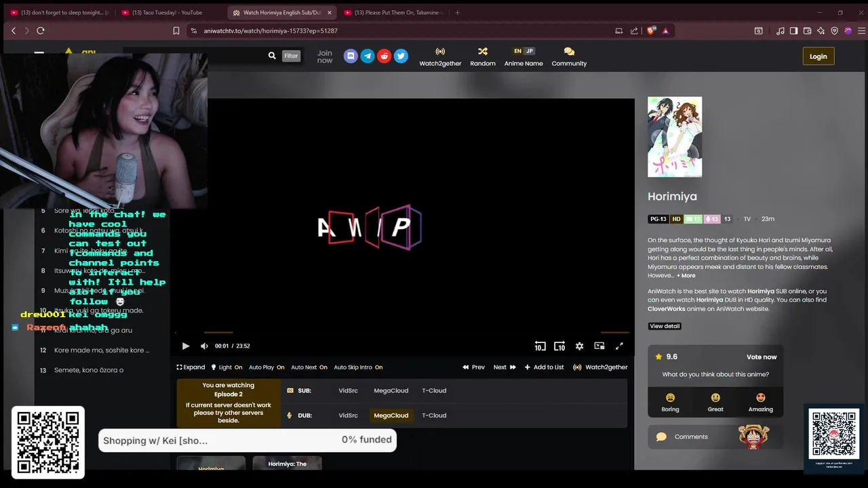The width and height of the screenshot is (868, 488).
Task: Toggle Auto Next setting
Action: 309,367
